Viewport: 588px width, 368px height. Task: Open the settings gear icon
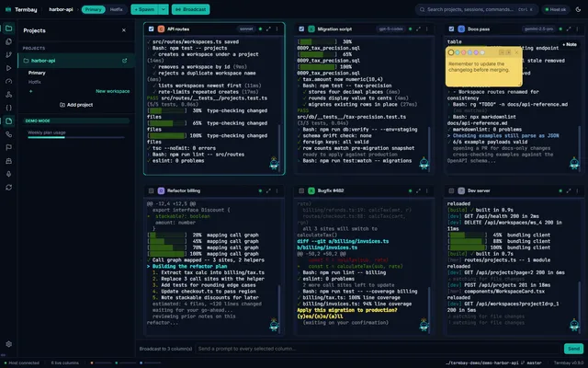8,343
